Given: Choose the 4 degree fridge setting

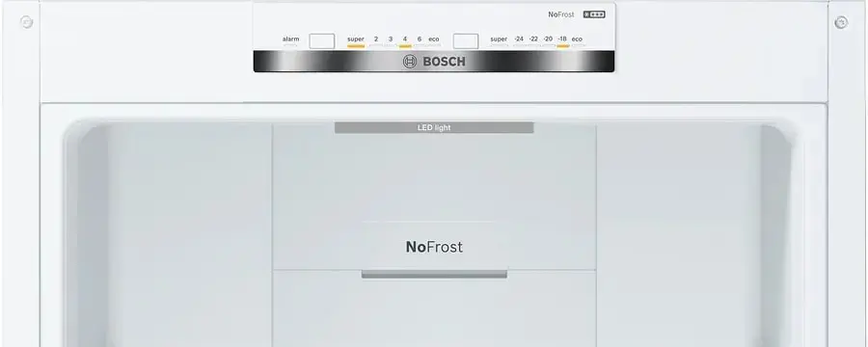Looking at the screenshot, I should [x=405, y=40].
